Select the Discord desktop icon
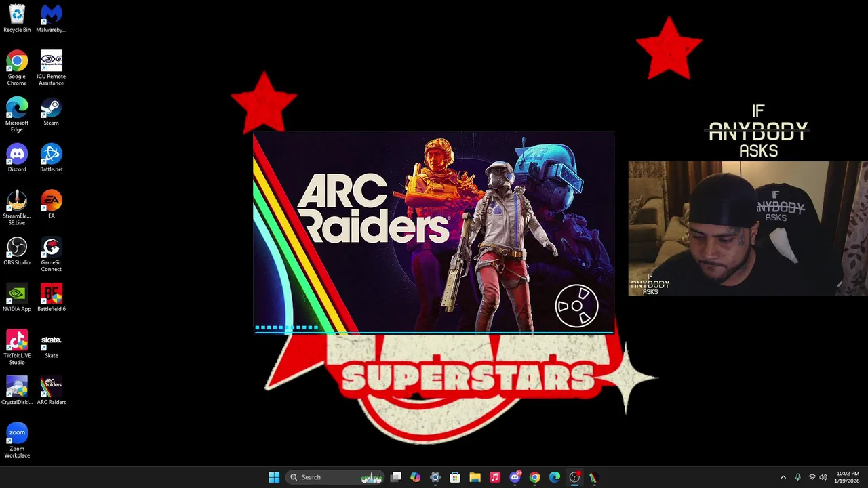 point(17,158)
